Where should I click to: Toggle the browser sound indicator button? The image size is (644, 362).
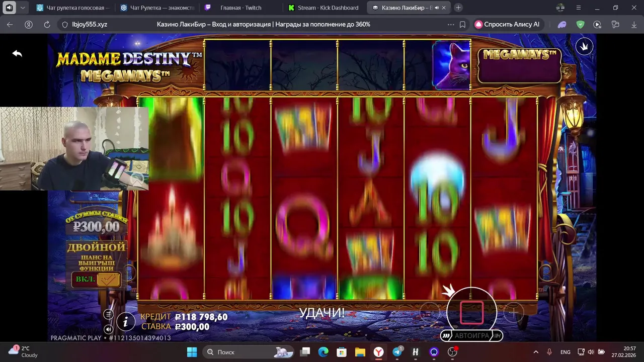9,8
